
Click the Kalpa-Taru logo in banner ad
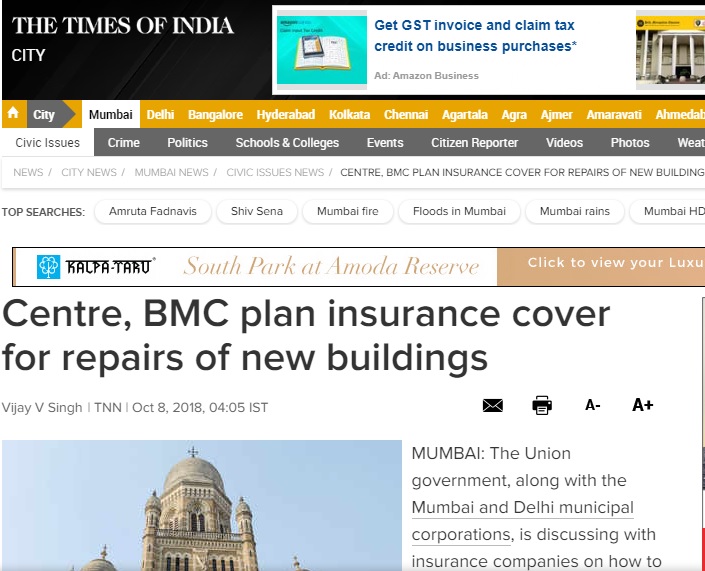coord(95,267)
